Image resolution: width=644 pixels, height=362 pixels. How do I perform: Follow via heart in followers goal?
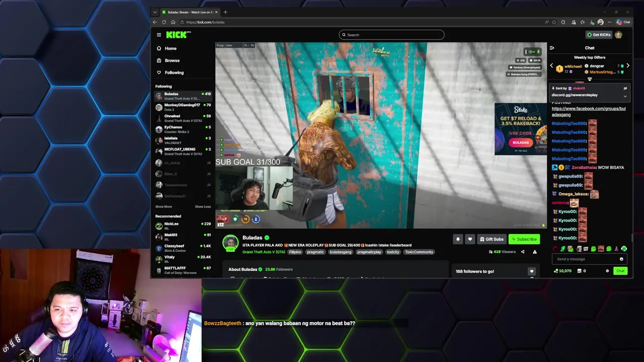pos(531,271)
